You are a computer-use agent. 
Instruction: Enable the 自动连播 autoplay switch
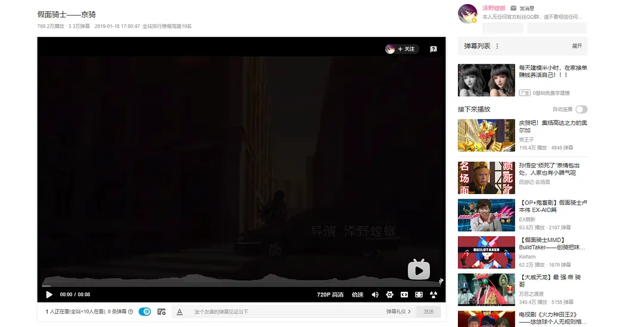click(581, 109)
